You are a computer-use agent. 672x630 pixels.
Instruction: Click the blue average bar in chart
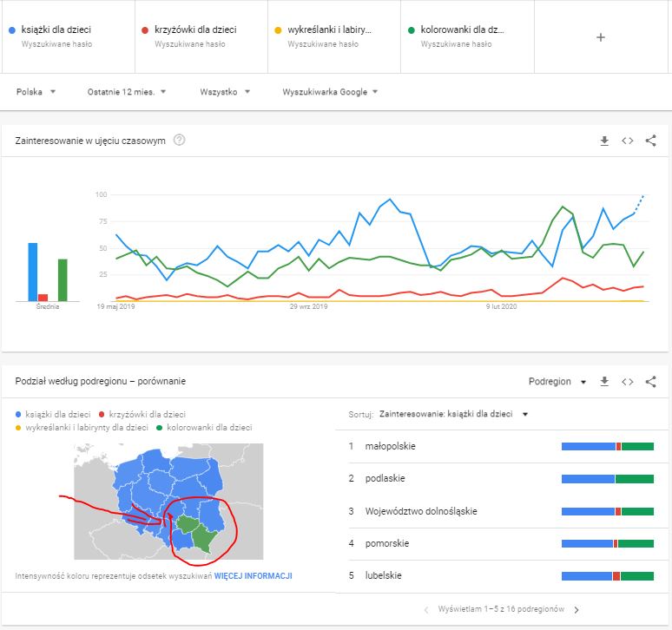click(32, 271)
